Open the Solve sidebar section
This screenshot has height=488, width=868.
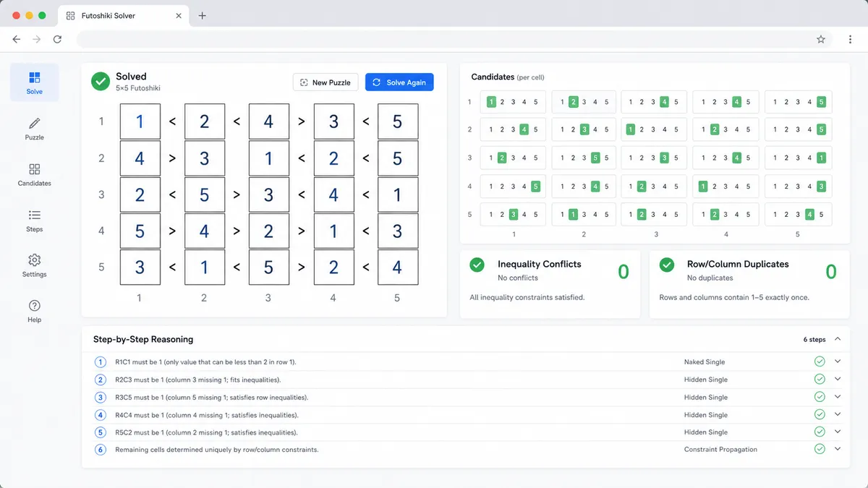[x=35, y=82]
